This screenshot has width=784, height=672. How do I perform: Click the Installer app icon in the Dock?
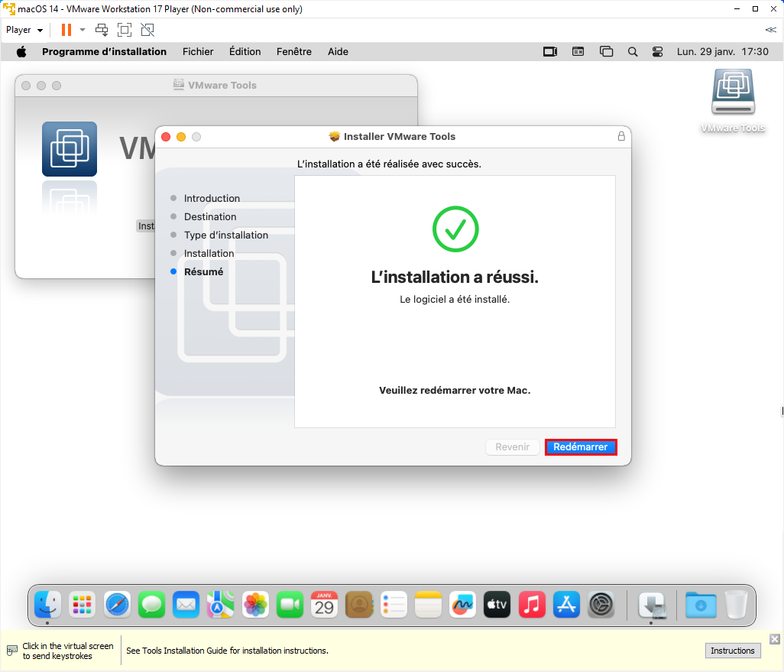pos(653,605)
